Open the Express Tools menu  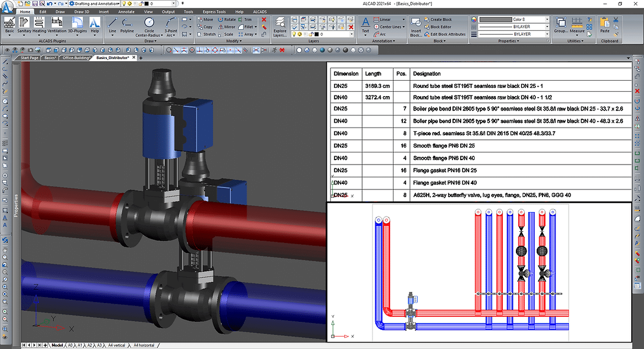point(214,12)
